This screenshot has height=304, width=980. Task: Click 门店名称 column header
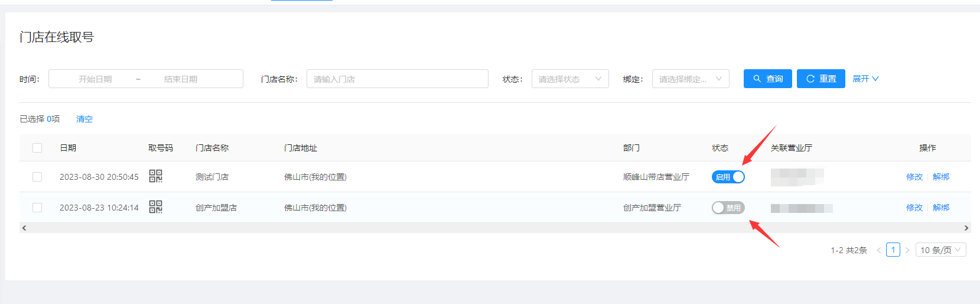[212, 148]
